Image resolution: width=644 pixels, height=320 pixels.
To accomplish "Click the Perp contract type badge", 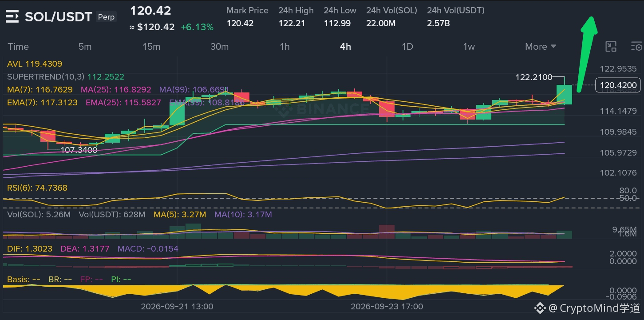I will (106, 17).
